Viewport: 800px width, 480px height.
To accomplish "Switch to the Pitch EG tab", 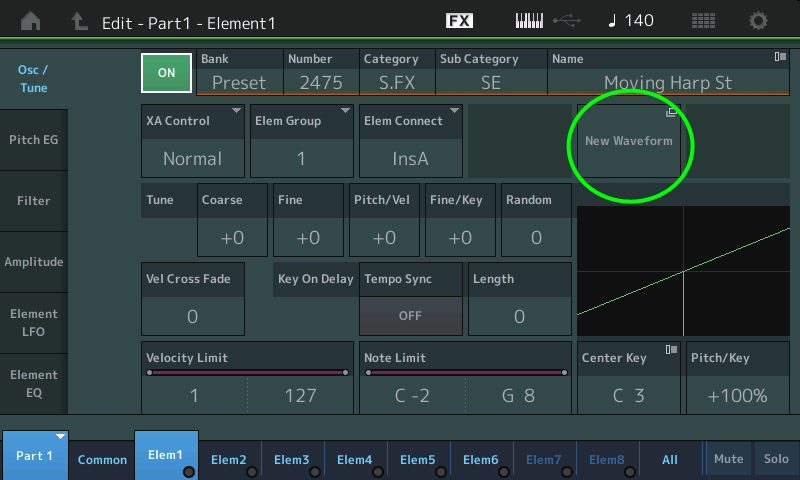I will point(33,140).
